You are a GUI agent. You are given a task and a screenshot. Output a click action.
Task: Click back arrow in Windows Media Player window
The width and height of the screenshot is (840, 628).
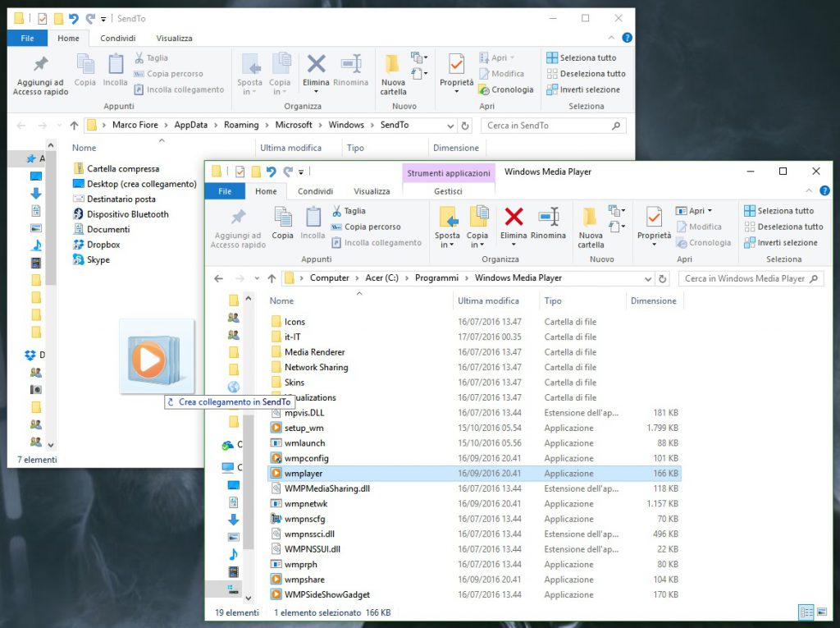(x=218, y=278)
